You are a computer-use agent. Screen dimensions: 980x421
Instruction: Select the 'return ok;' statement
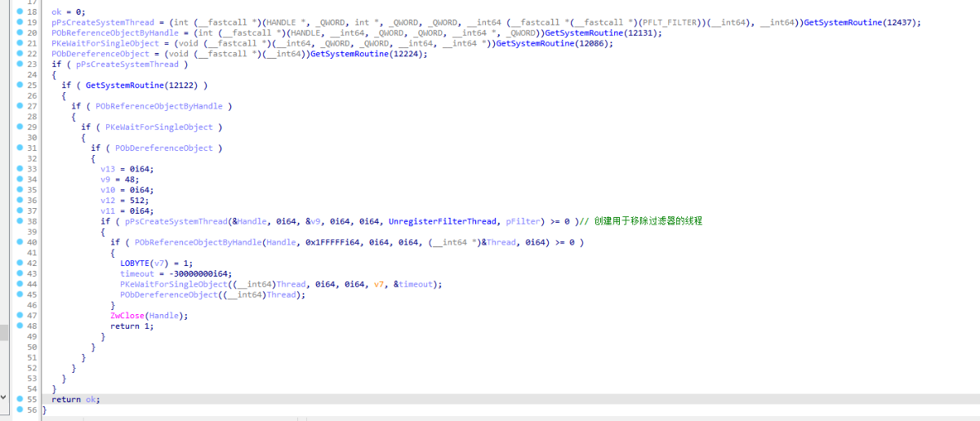point(75,399)
